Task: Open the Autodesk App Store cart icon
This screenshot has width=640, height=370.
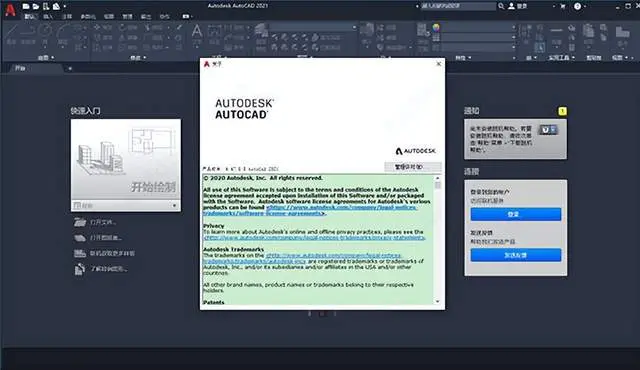Action: point(563,6)
